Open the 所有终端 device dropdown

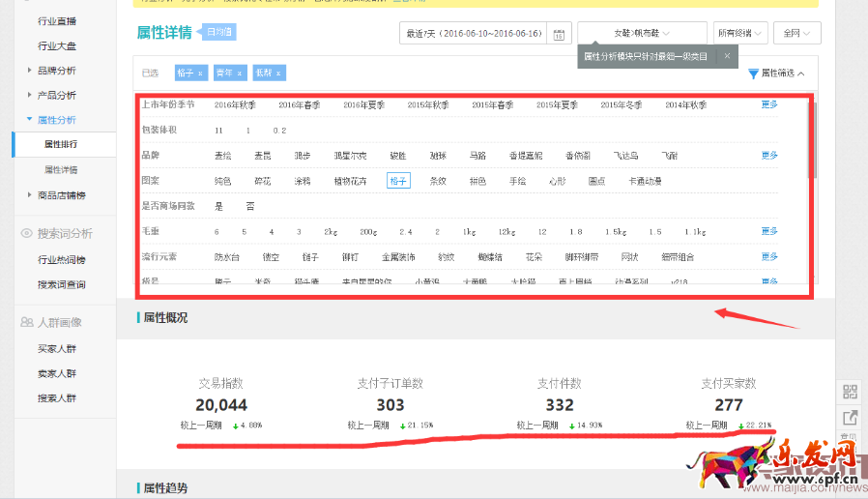739,34
